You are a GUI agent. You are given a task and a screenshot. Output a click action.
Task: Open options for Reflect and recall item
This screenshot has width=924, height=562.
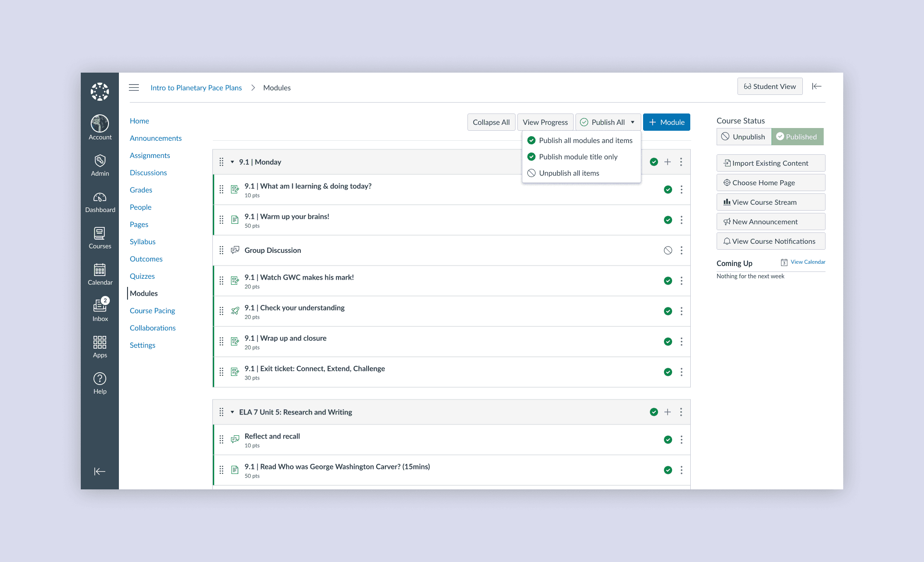[682, 440]
